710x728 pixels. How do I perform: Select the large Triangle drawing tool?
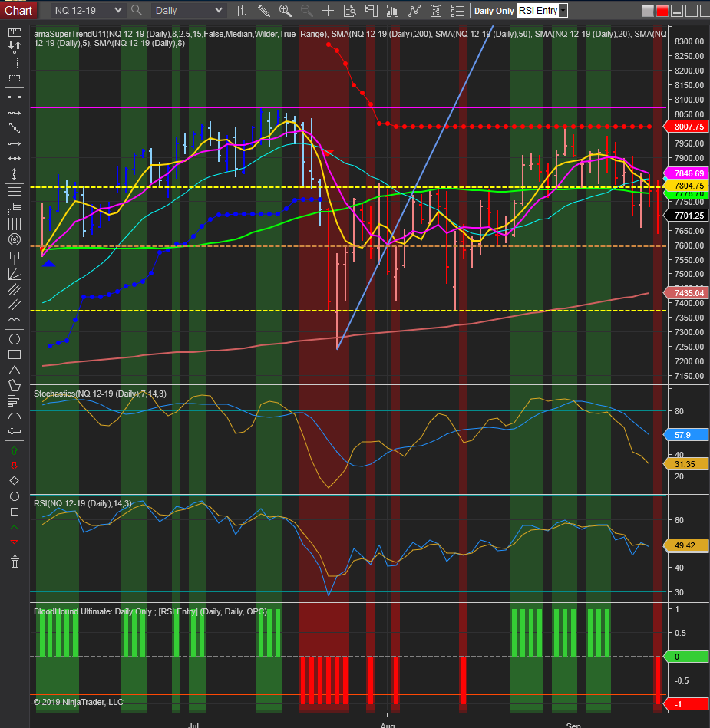tap(15, 370)
